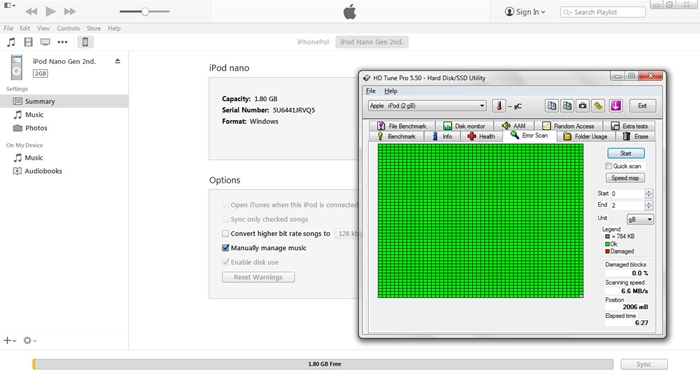Open the gear actions menu at sidebar bottom
Screen dimensions: 700x375
pyautogui.click(x=29, y=341)
